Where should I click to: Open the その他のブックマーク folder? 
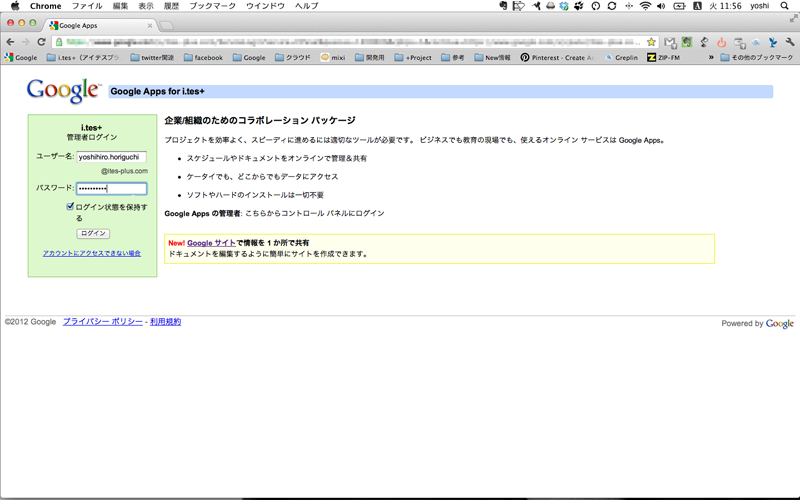pos(757,58)
